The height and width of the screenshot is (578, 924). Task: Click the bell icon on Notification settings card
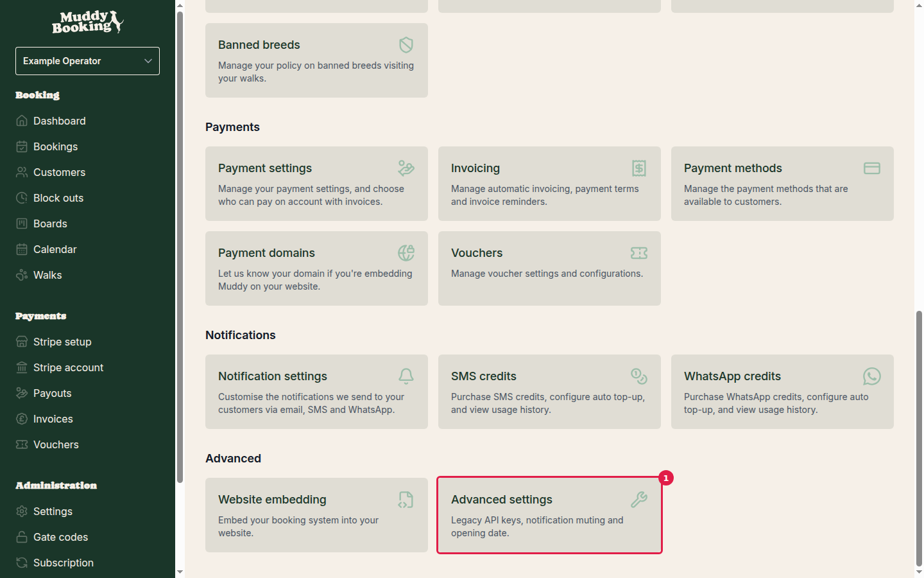coord(406,376)
